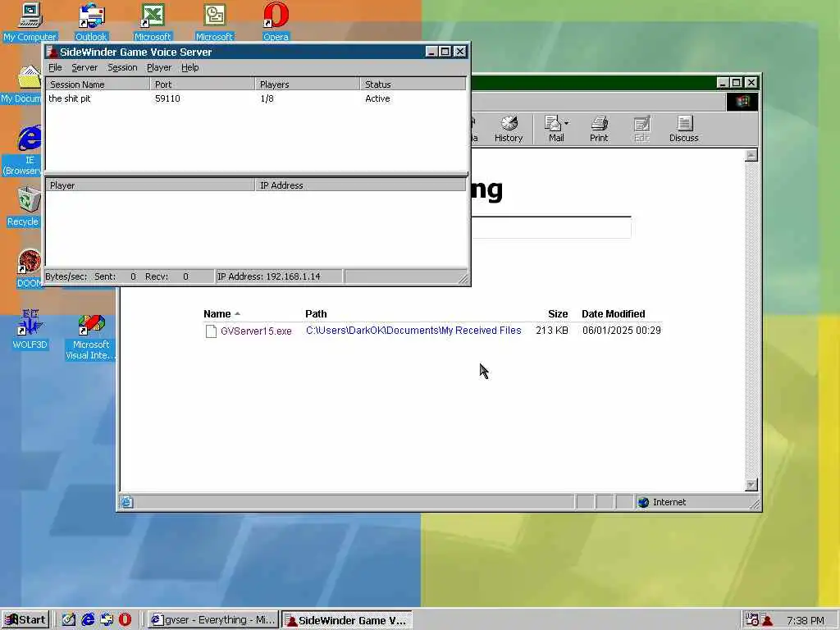Click the Player column header in lower pane
The width and height of the screenshot is (840, 630).
pos(151,185)
